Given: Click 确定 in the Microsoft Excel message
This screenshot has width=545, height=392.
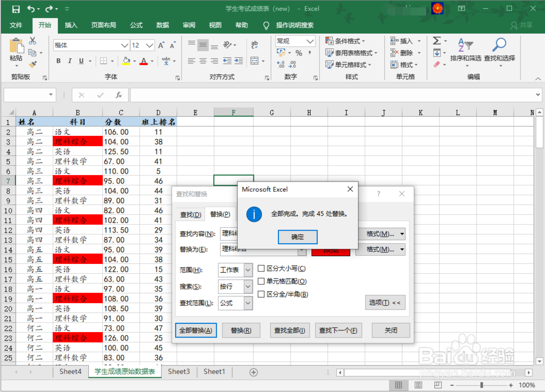Looking at the screenshot, I should pos(298,237).
